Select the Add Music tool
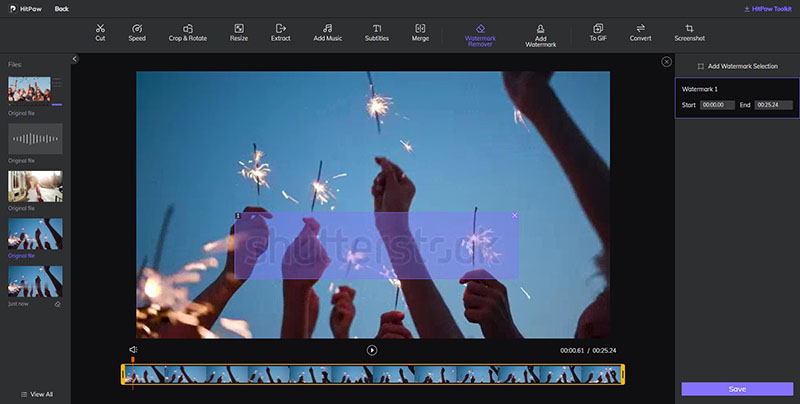 pos(328,33)
